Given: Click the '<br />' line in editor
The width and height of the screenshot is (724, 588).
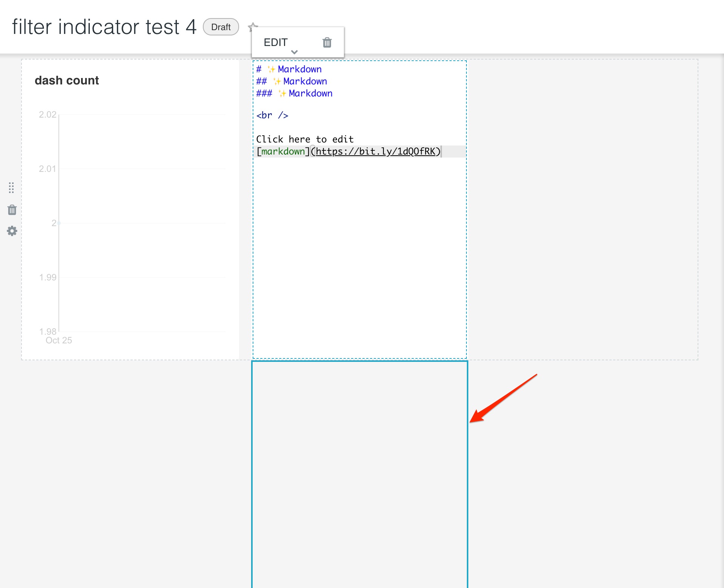Looking at the screenshot, I should 272,115.
